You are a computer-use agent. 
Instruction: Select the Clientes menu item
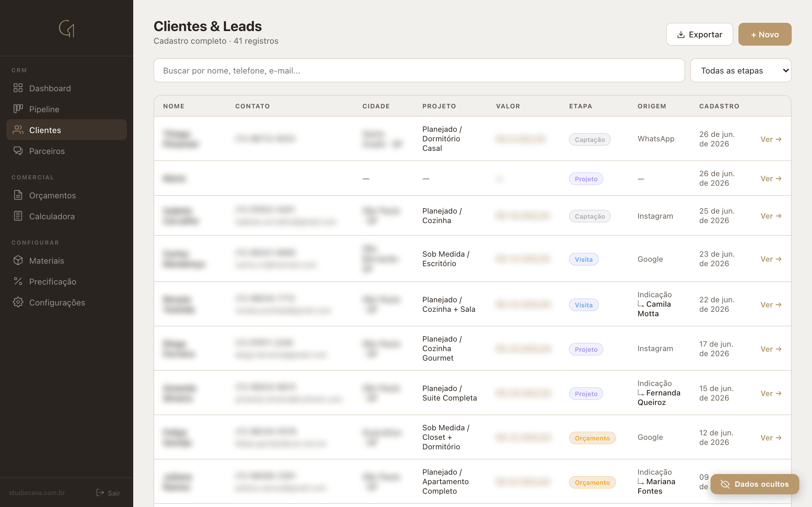[66, 130]
